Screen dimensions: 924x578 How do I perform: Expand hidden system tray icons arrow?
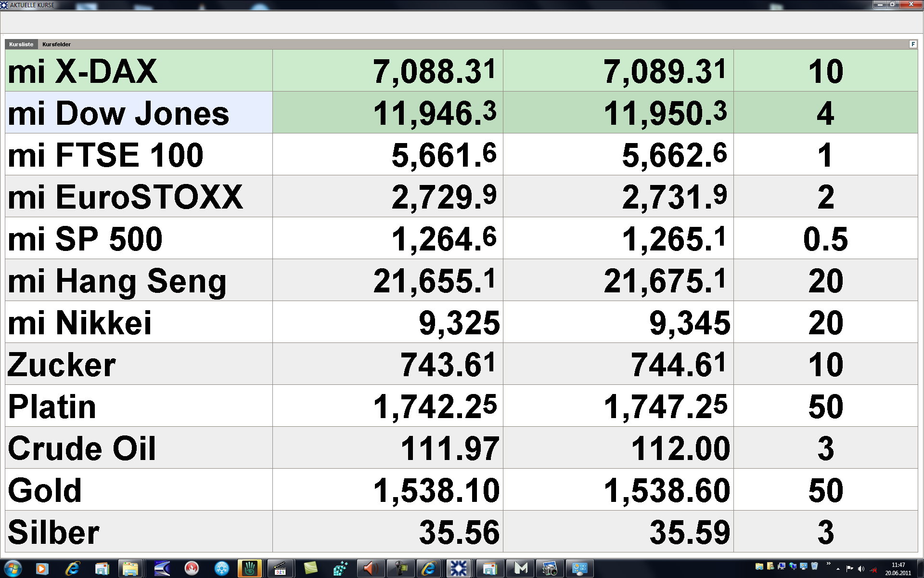click(x=838, y=569)
